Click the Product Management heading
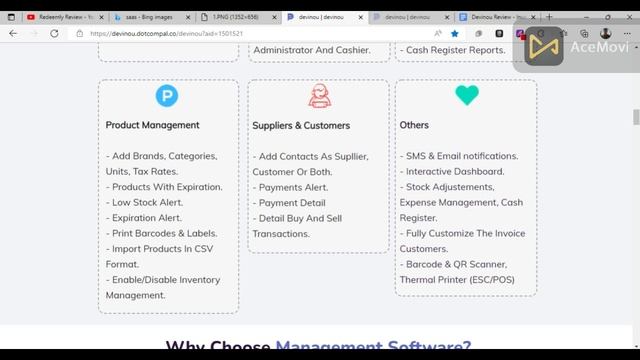Image resolution: width=640 pixels, height=360 pixels. [x=152, y=125]
